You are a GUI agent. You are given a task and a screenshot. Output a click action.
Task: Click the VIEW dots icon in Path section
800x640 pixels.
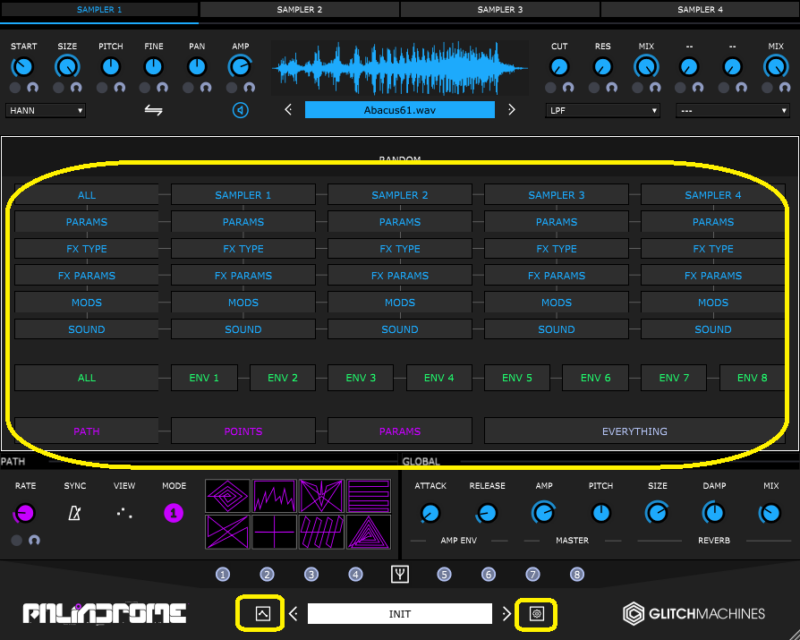tap(124, 513)
